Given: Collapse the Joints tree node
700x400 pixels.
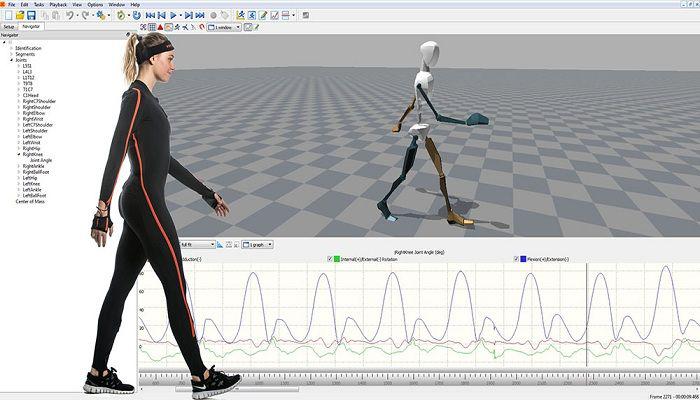Looking at the screenshot, I should [12, 60].
